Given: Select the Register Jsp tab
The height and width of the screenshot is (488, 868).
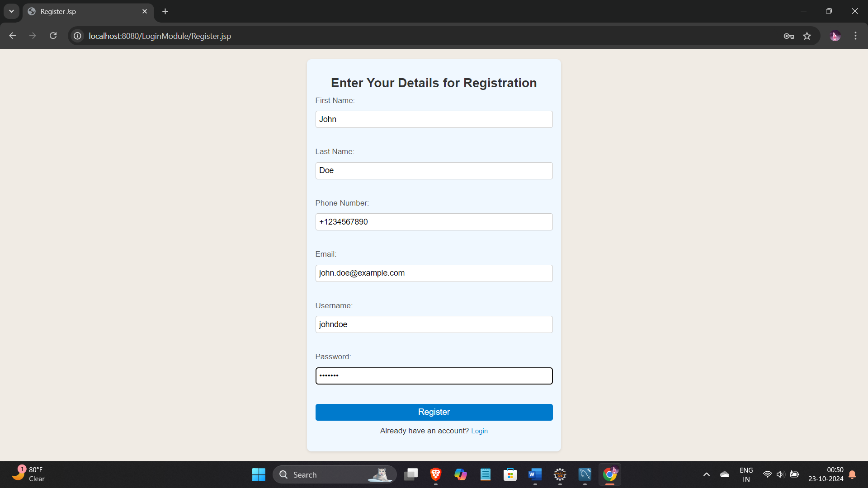Looking at the screenshot, I should point(88,11).
